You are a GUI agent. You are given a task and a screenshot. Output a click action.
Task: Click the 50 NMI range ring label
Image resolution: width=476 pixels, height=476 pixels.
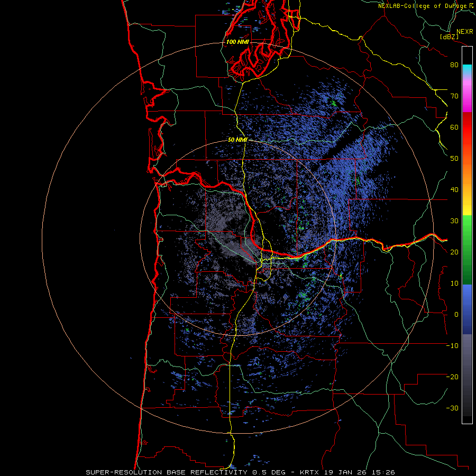coord(237,140)
